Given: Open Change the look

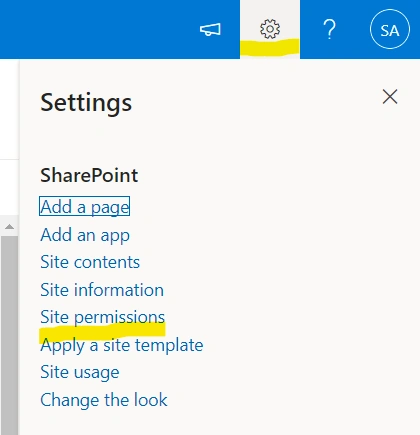Looking at the screenshot, I should click(104, 400).
